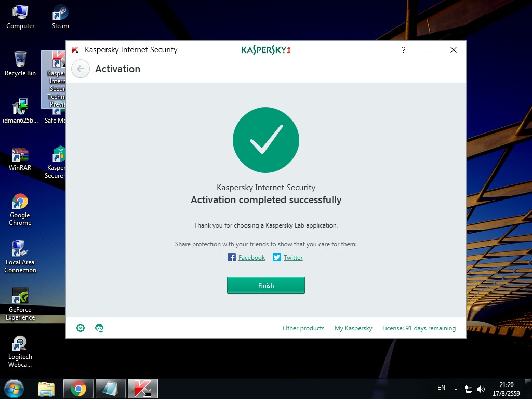
Task: Click the Twitter bird icon
Action: 277,257
